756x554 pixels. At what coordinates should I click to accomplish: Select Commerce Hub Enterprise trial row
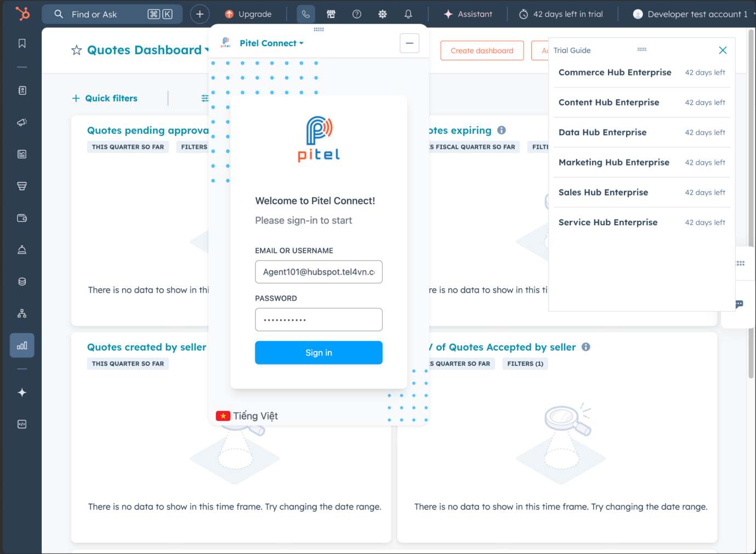click(641, 72)
